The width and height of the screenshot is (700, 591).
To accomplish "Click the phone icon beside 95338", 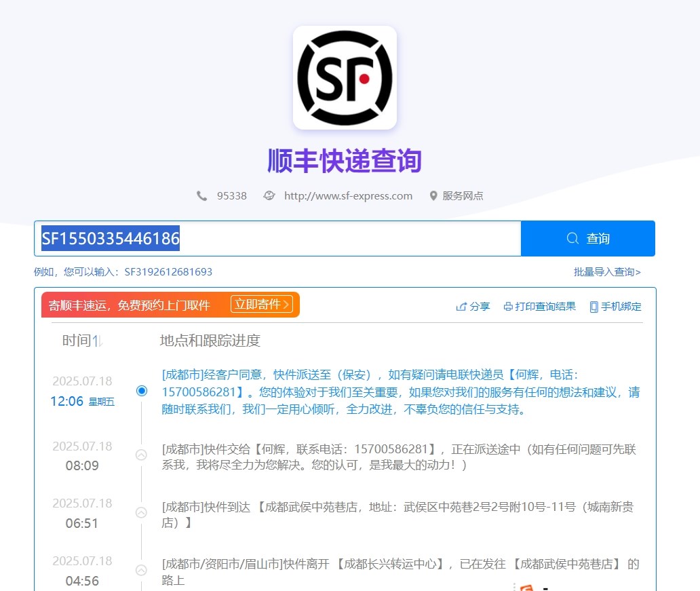I will [x=202, y=195].
